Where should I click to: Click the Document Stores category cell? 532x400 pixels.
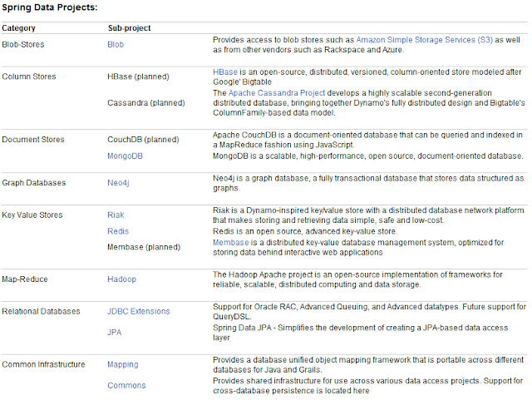coord(33,140)
